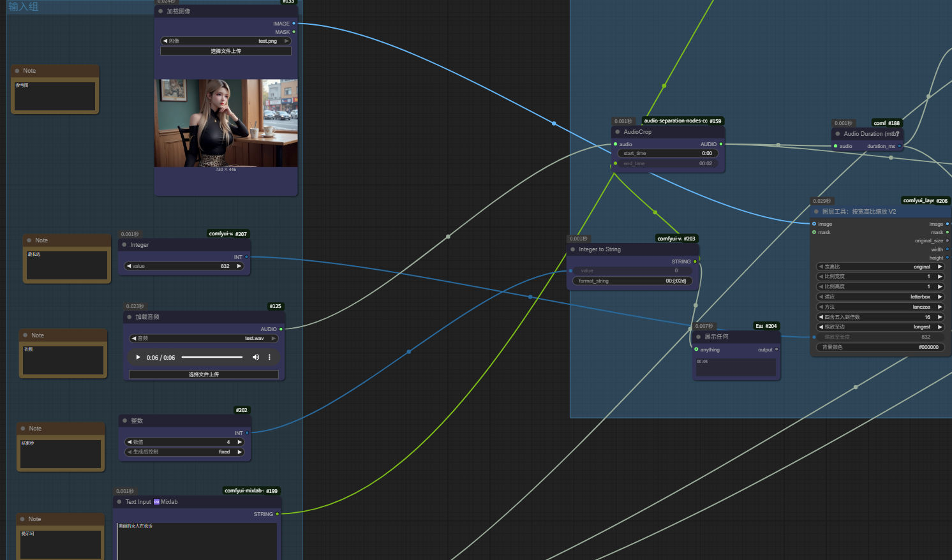
Task: Click the start_time field showing 0:00
Action: click(x=668, y=153)
